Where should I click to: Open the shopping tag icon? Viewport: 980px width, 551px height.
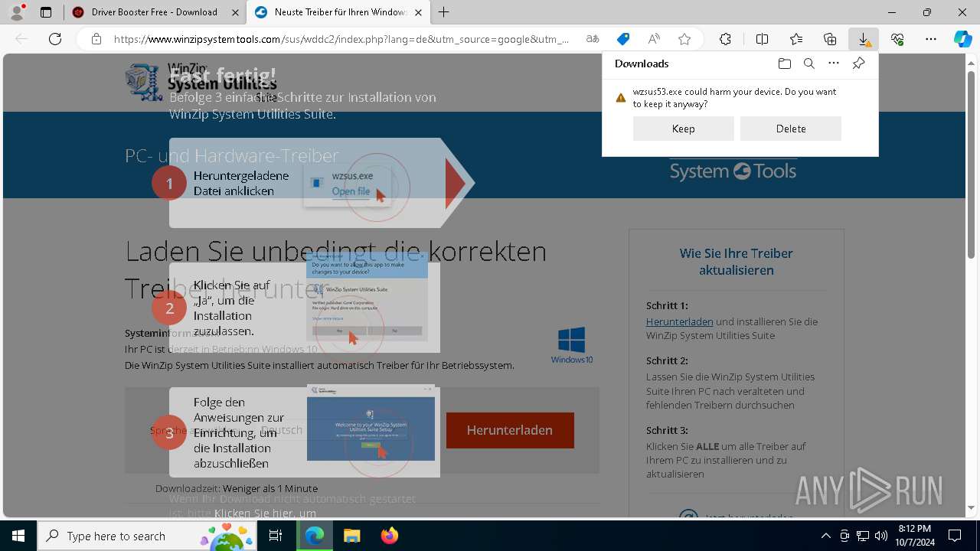[x=623, y=39]
